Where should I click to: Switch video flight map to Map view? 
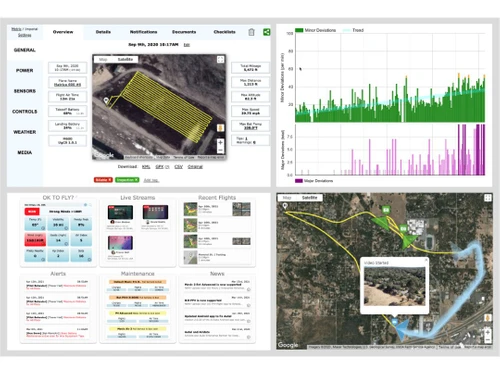(287, 198)
